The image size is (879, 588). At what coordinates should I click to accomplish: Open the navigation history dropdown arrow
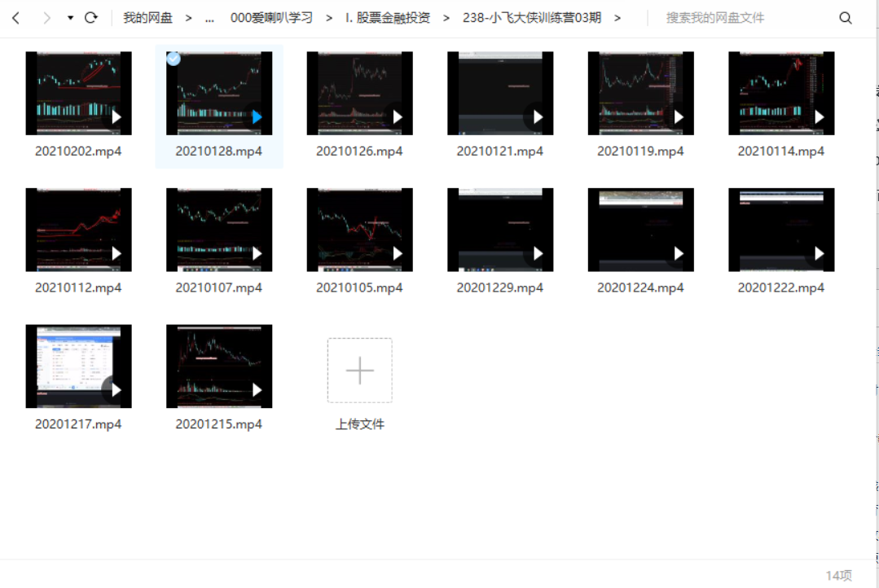click(x=70, y=18)
